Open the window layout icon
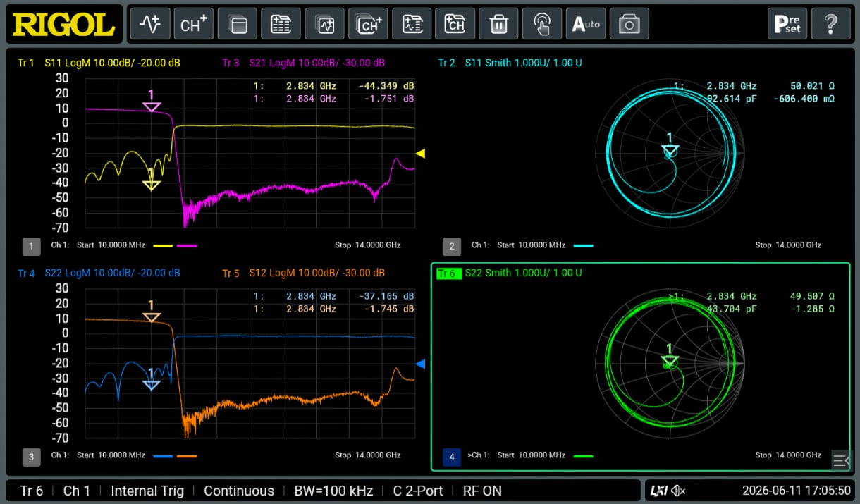Screen dimensions: 860x504 click(238, 24)
